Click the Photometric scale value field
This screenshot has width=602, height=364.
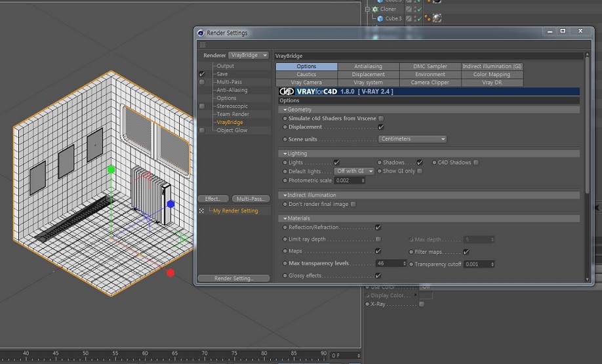pyautogui.click(x=350, y=180)
